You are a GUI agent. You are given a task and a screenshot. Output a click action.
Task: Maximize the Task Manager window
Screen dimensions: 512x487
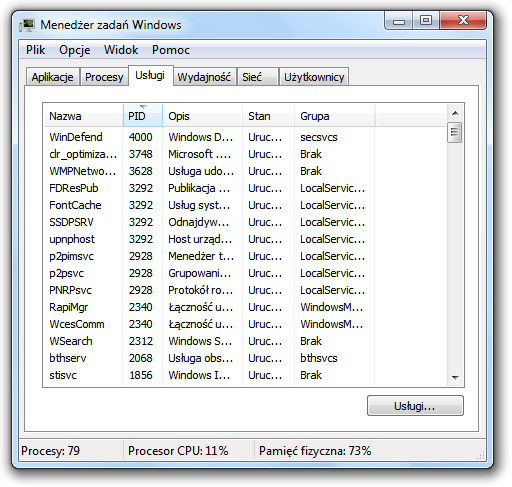426,21
